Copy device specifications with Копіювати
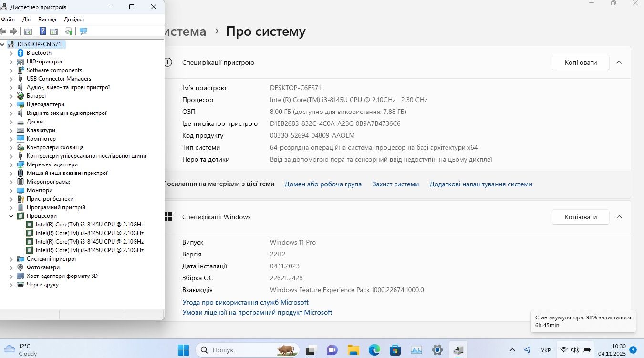Image resolution: width=644 pixels, height=358 pixels. pos(581,62)
